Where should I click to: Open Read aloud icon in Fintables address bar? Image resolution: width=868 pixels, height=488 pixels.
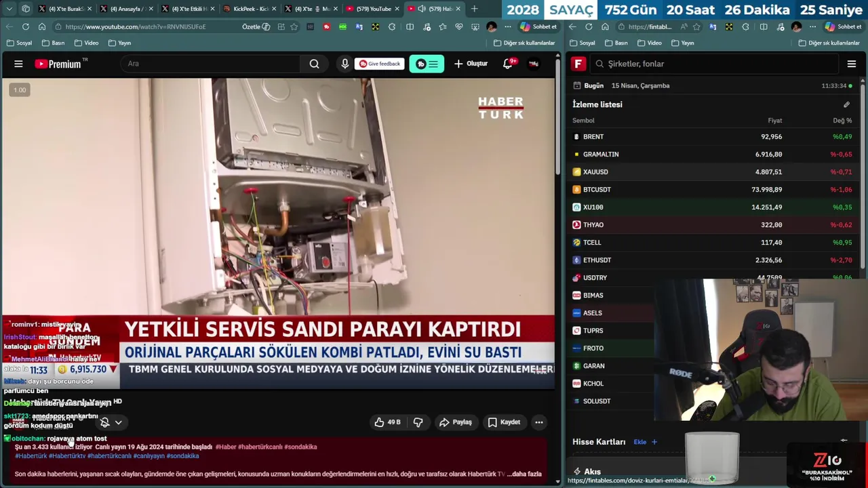click(684, 26)
